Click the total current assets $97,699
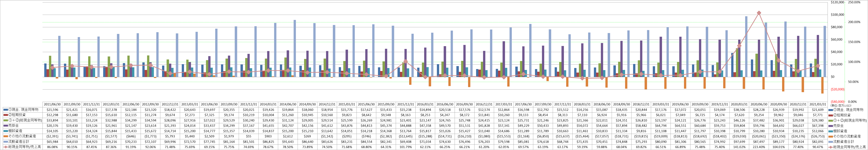This screenshot has height=150, width=868. (x=740, y=142)
